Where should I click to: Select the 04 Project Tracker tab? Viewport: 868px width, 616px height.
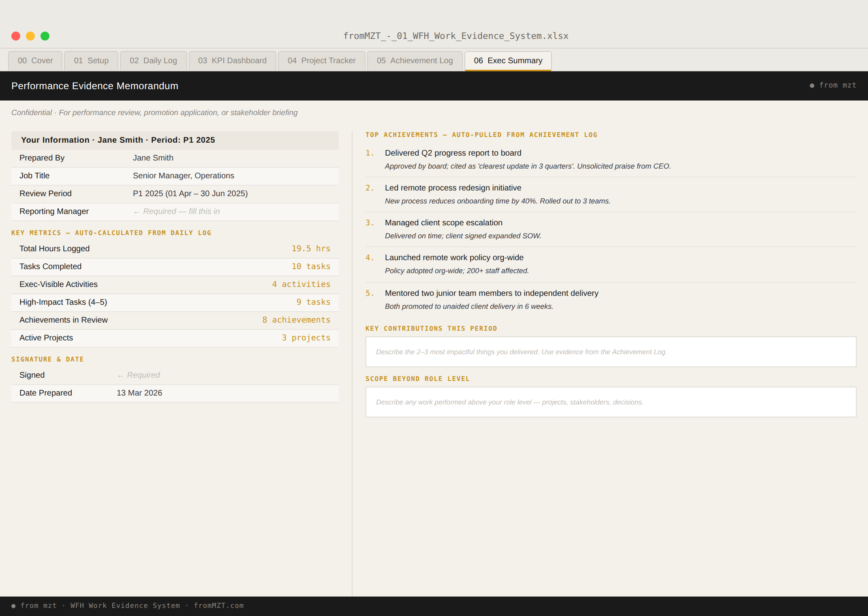click(x=321, y=61)
